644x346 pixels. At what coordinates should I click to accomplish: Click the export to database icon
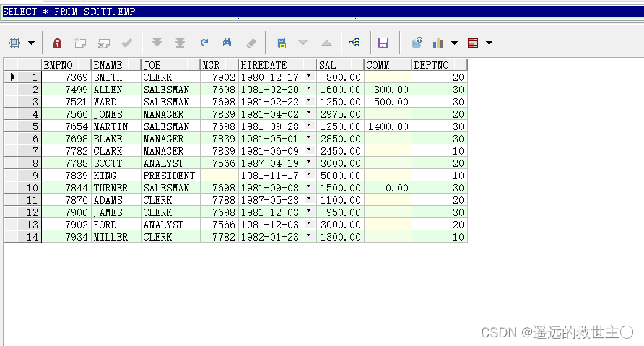[417, 43]
